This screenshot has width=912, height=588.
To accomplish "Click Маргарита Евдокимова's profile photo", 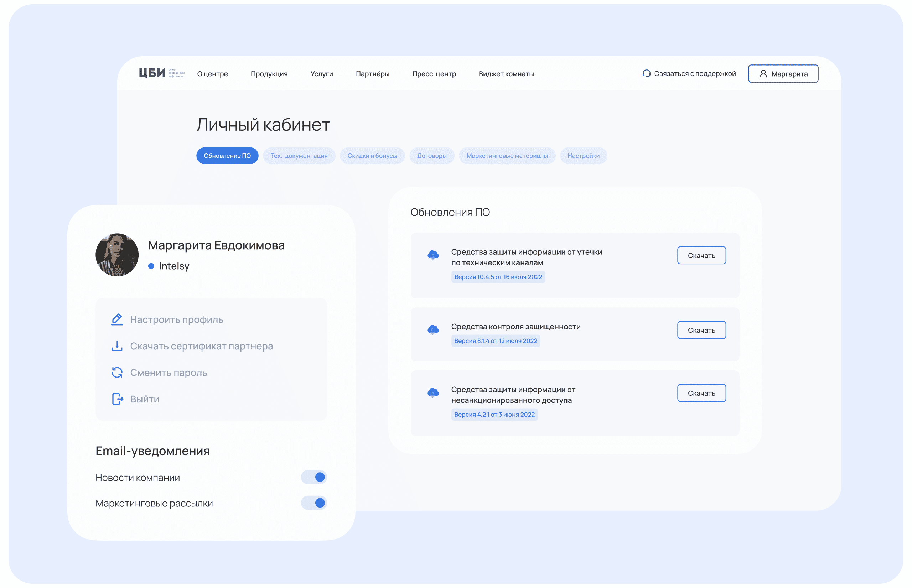I will point(117,254).
